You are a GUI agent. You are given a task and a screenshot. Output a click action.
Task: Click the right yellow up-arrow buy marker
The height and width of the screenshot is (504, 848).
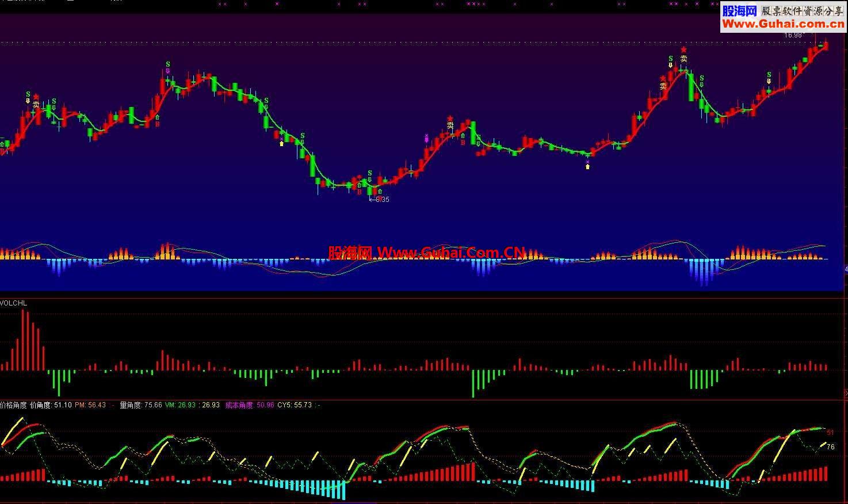(587, 166)
